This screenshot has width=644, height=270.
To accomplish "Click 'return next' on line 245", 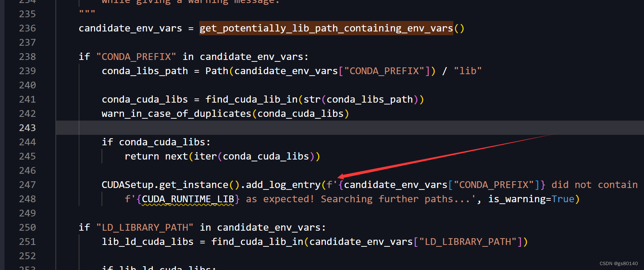I will coord(156,157).
